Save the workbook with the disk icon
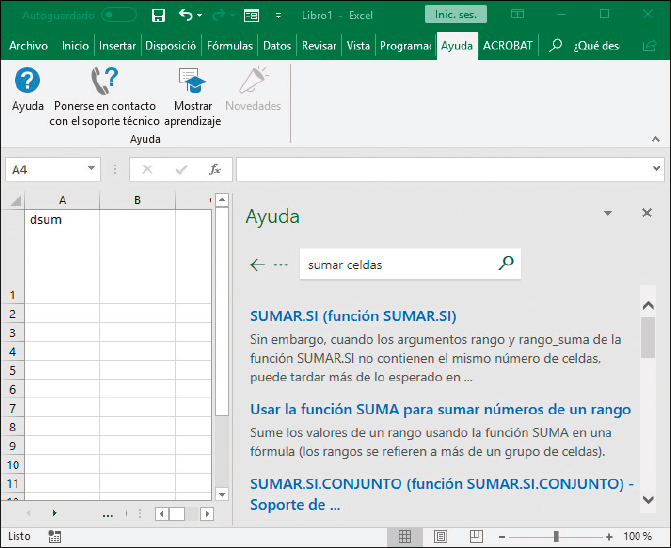The image size is (671, 548). pyautogui.click(x=158, y=15)
